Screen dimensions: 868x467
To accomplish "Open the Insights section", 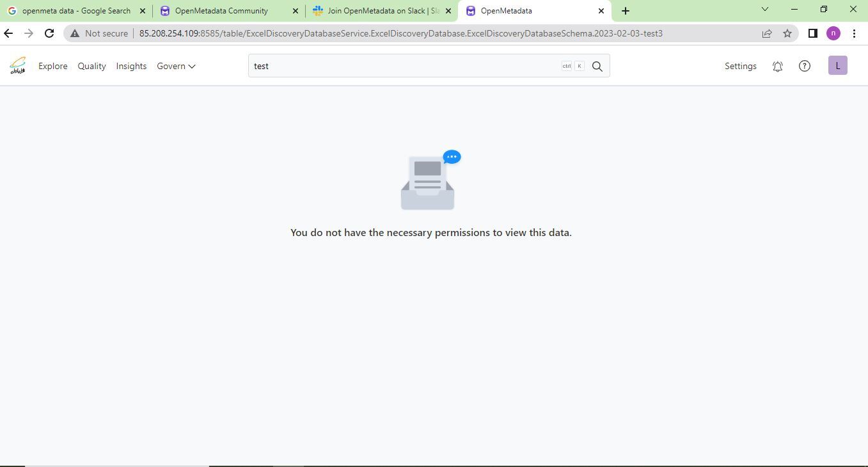I will pos(131,66).
